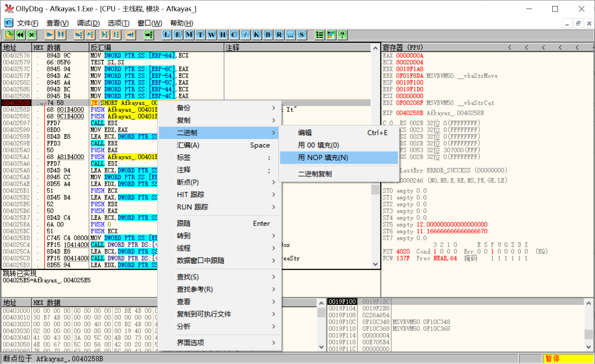Click the Restart program rewind icon

pyautogui.click(x=20, y=35)
